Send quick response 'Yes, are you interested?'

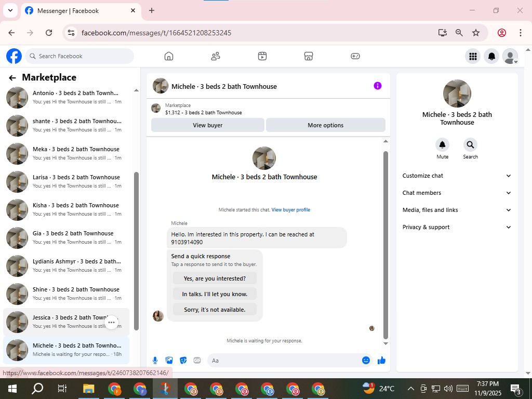[215, 278]
